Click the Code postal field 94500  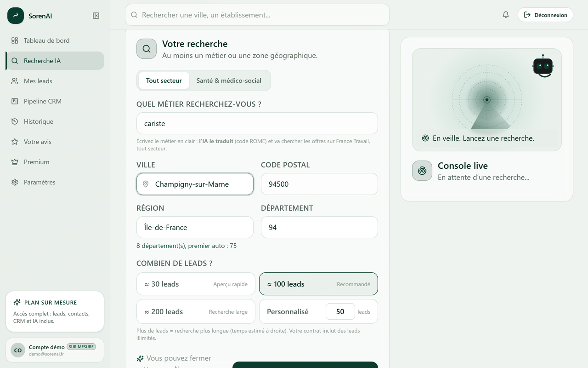[319, 184]
